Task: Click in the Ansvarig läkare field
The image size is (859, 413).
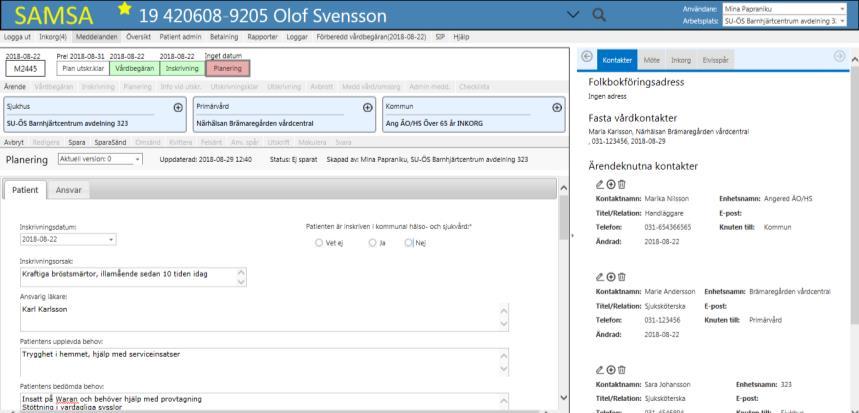Action: (264, 317)
